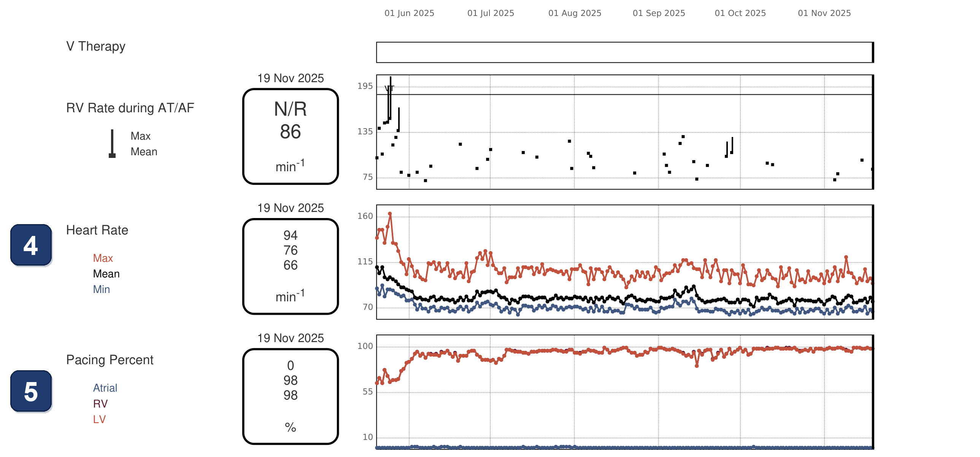The width and height of the screenshot is (980, 457).
Task: Click the 135 axis value on RV Rate chart
Action: click(x=365, y=131)
